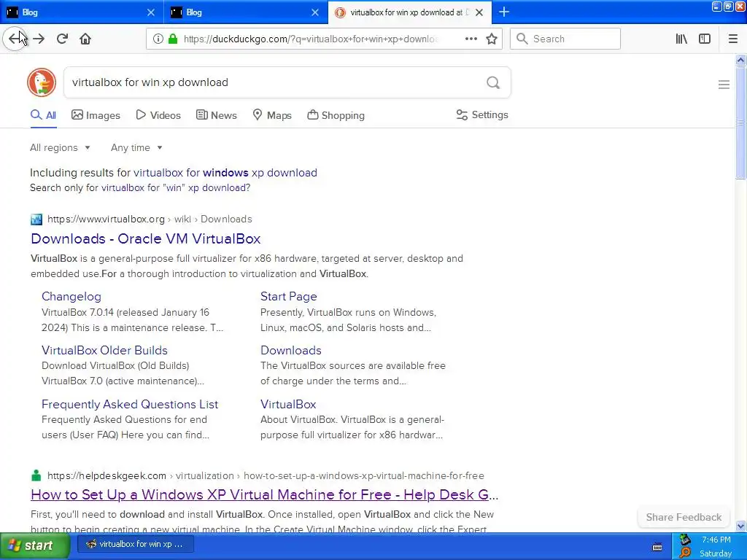The image size is (747, 560).
Task: Show site information icon in address bar
Action: coord(158,39)
